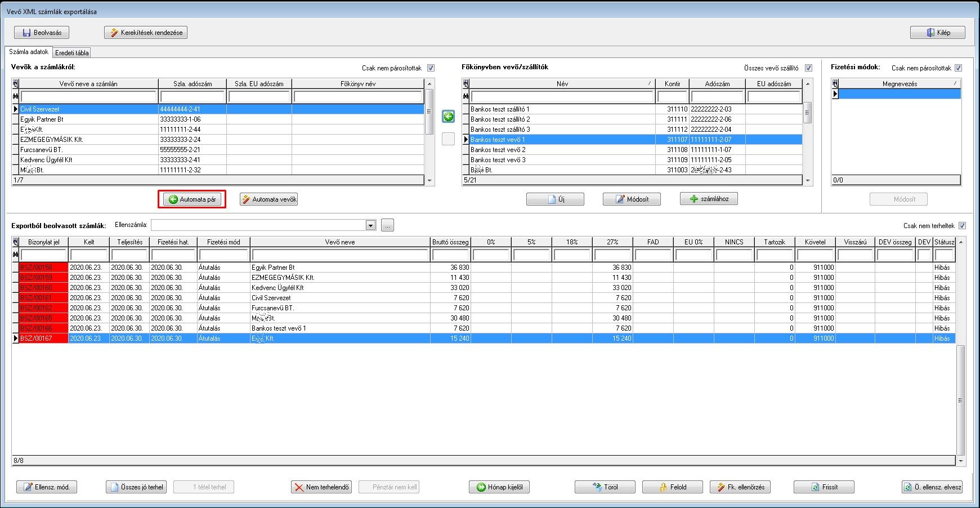This screenshot has height=508, width=980.
Task: Click Összes jó terhel button
Action: pos(136,487)
